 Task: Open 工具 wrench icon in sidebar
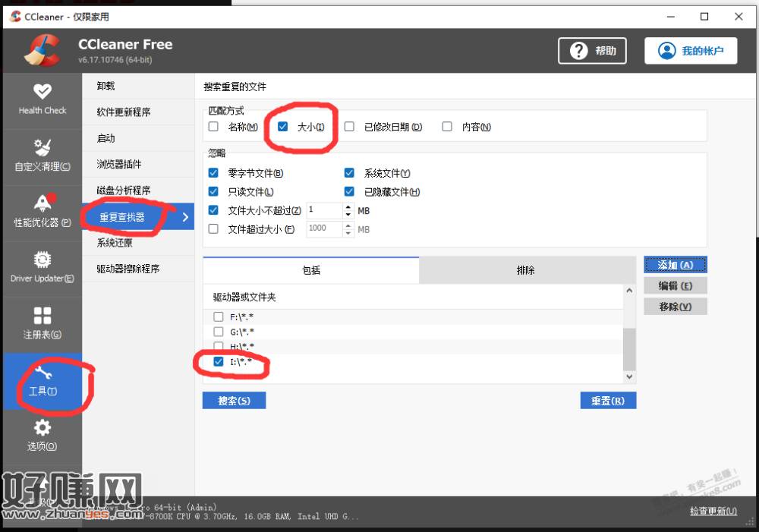click(43, 373)
